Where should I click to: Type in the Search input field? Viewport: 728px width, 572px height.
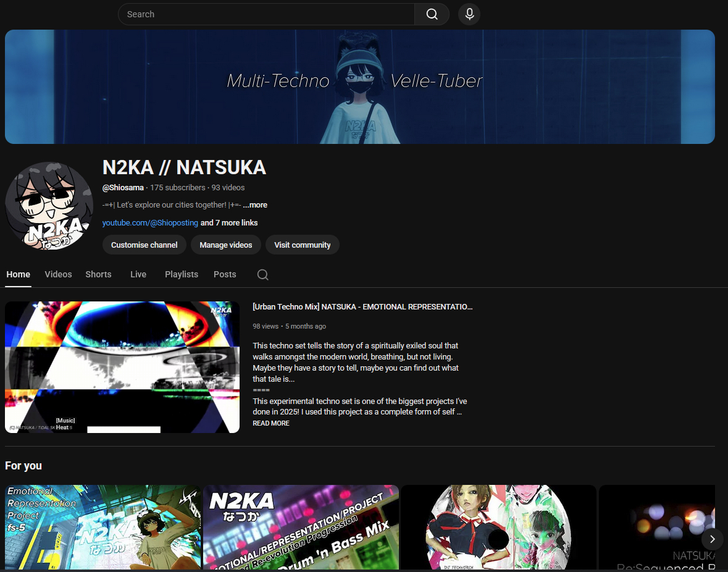tap(266, 14)
